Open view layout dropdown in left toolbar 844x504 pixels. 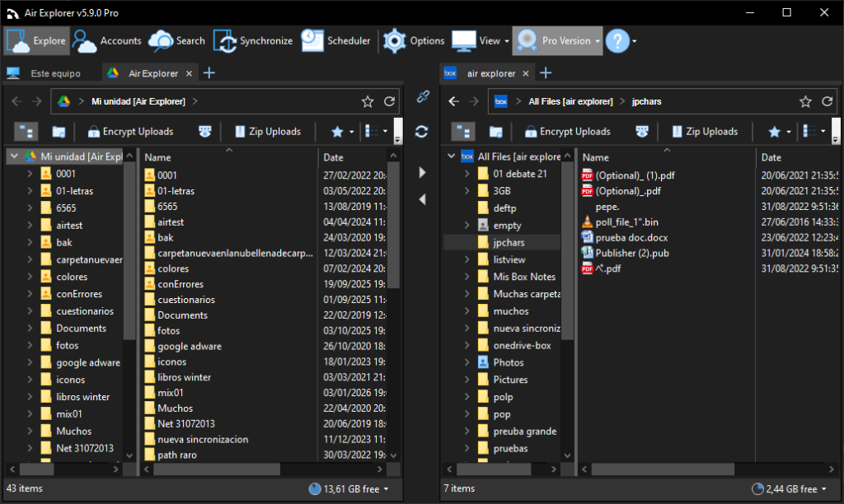click(x=376, y=131)
